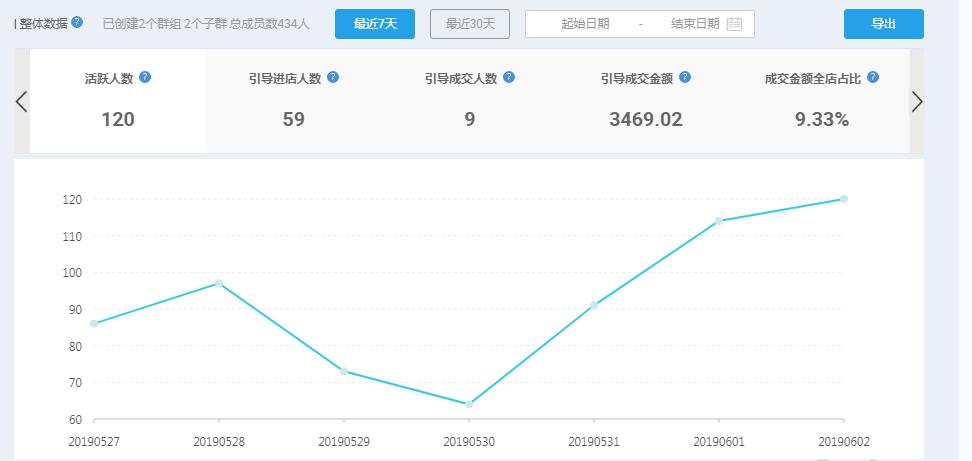
Task: Open the help icon beside 整体数据
Action: click(x=77, y=22)
